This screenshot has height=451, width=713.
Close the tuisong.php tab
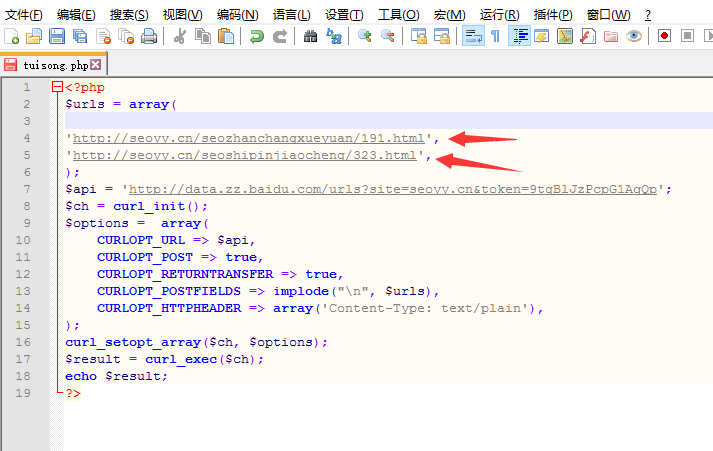coord(96,64)
